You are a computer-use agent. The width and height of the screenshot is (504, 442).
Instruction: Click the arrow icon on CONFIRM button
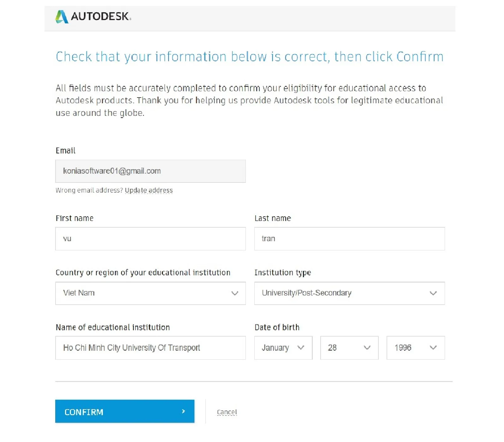click(183, 411)
